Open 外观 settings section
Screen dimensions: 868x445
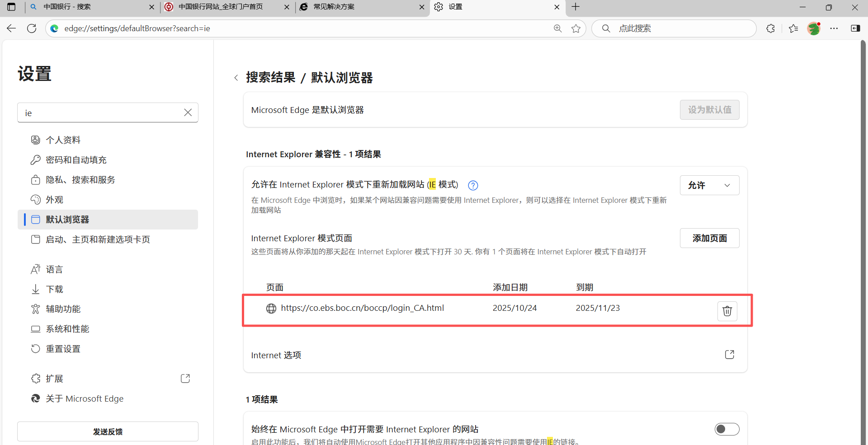108,200
